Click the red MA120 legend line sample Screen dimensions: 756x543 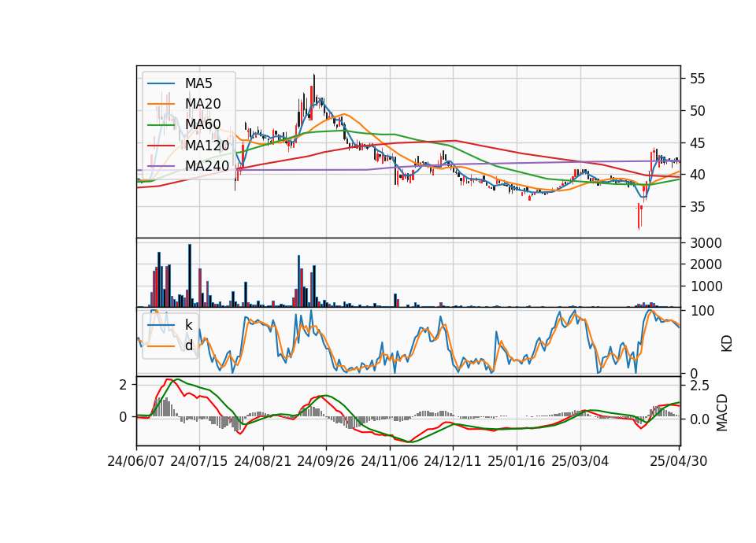point(161,145)
